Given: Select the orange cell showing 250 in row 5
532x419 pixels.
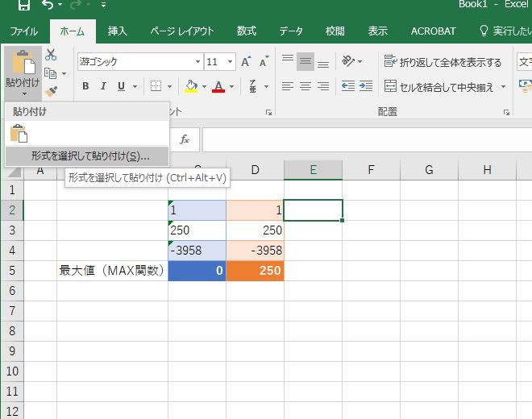Looking at the screenshot, I should [256, 271].
